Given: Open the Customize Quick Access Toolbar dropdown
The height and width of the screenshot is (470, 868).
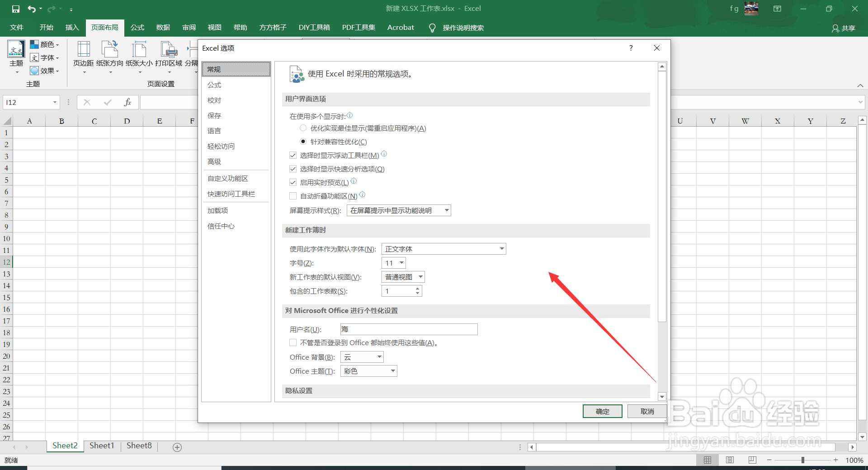Looking at the screenshot, I should [x=71, y=9].
